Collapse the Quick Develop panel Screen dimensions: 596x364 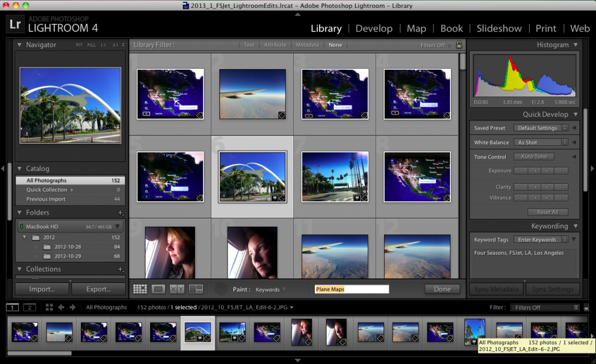[576, 114]
